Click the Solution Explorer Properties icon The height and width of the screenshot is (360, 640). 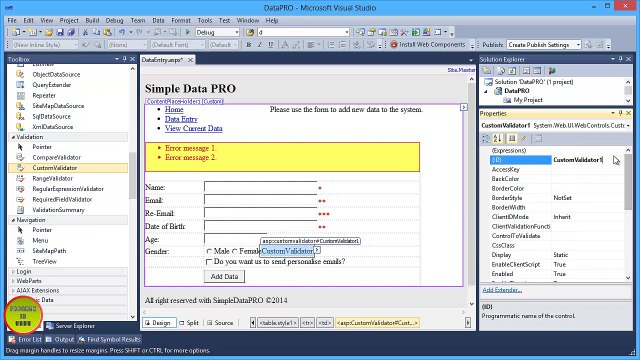[487, 71]
